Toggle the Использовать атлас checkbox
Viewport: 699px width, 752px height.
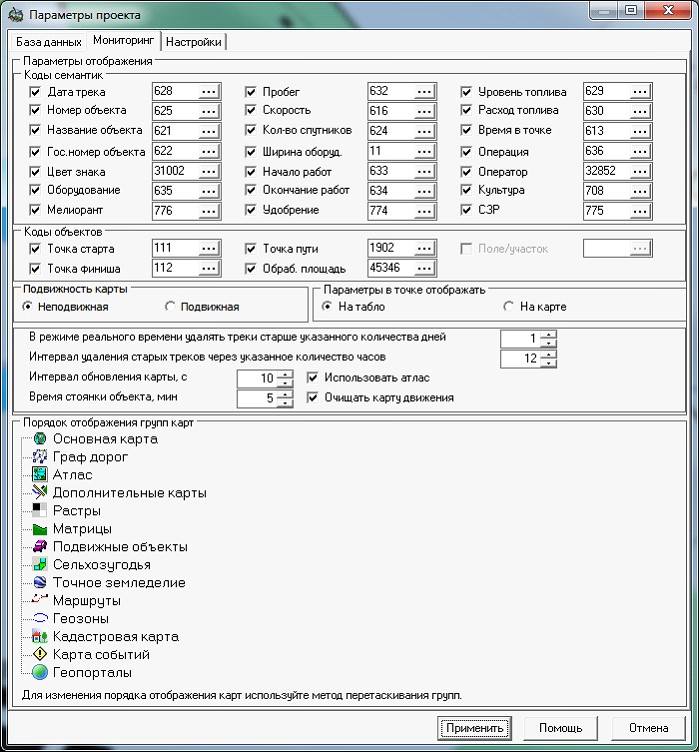click(313, 378)
